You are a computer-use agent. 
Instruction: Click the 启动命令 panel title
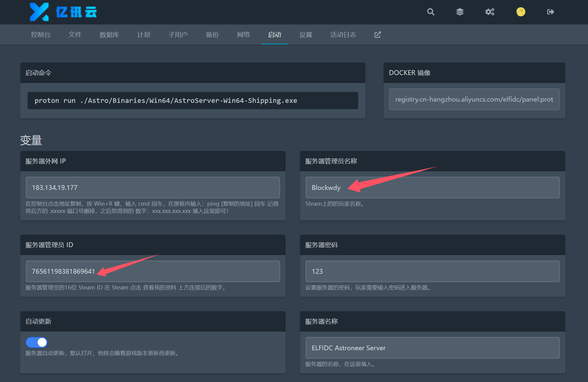[x=38, y=73]
